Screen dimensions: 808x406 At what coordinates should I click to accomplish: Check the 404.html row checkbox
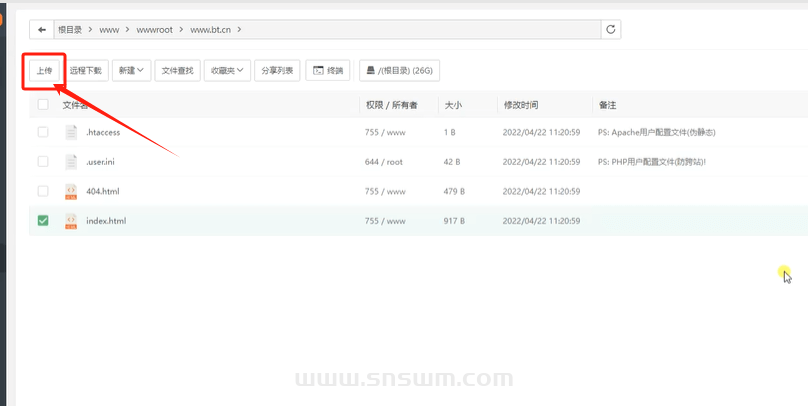pyautogui.click(x=43, y=191)
